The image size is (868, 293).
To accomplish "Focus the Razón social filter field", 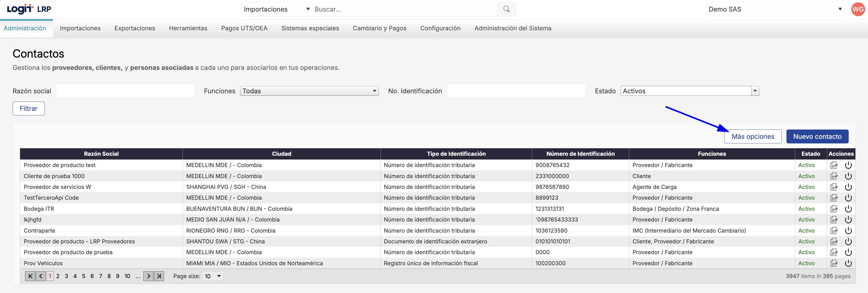I will 125,91.
